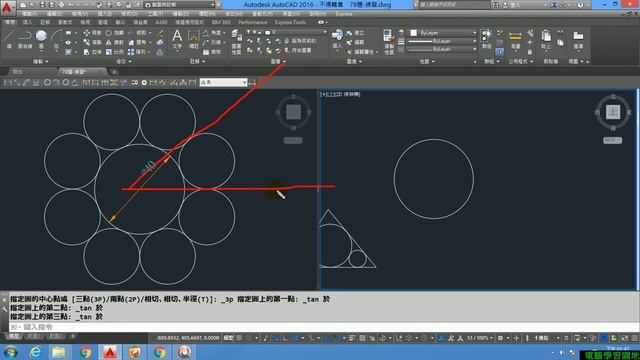Click the ViewCube in the right viewport
The height and width of the screenshot is (360, 640).
point(613,112)
